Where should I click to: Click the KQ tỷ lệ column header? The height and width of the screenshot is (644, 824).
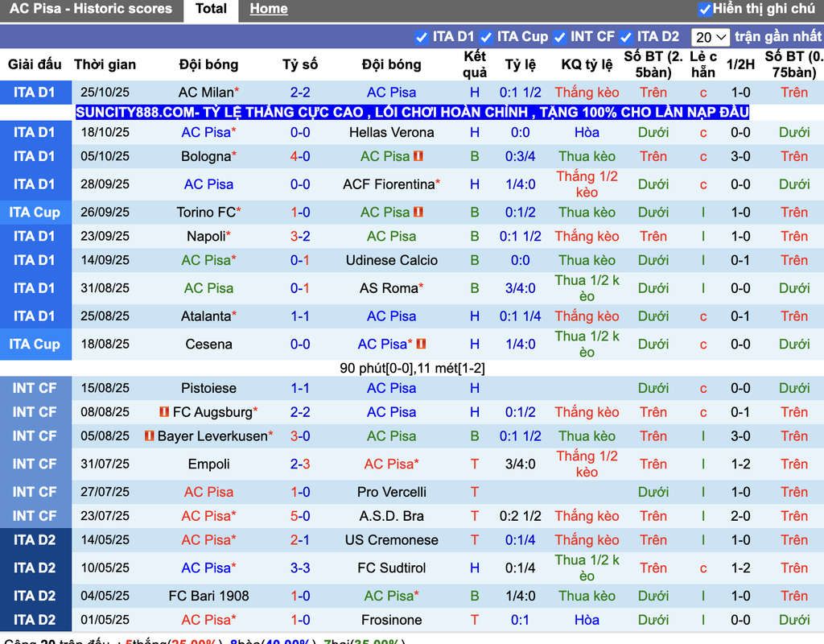(587, 64)
